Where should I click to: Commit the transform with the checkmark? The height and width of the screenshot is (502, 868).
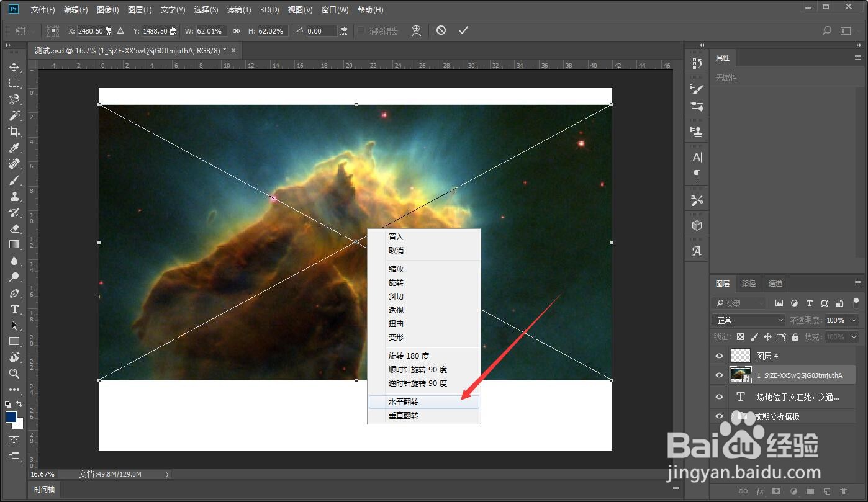point(463,30)
